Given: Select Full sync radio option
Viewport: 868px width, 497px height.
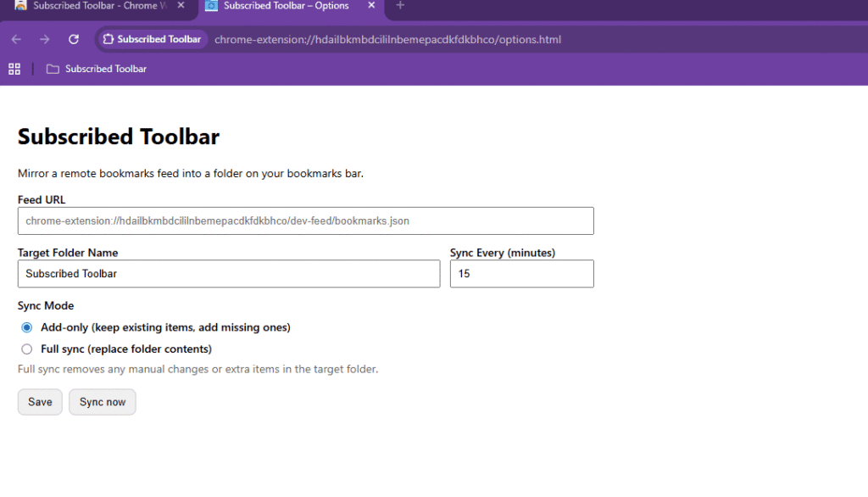Looking at the screenshot, I should tap(27, 349).
